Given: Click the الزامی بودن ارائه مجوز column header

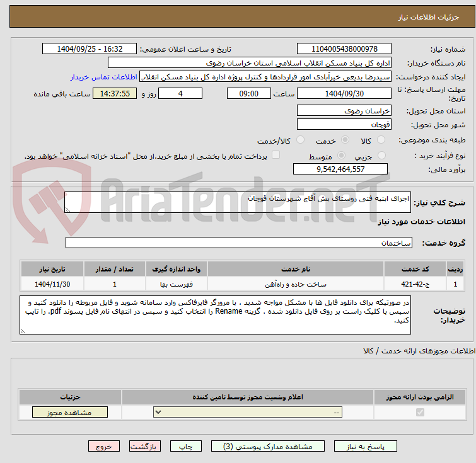Looking at the screenshot, I should [420, 397].
